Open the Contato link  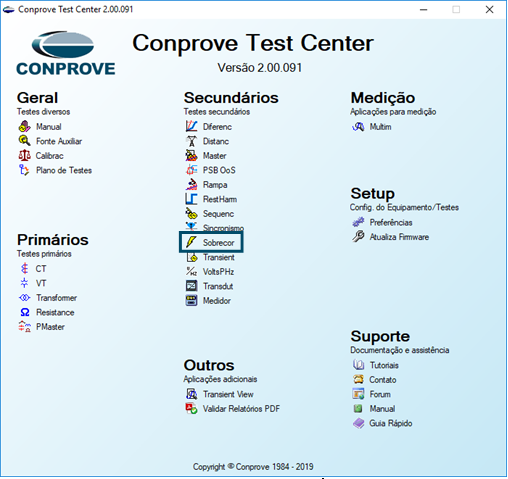[x=383, y=380]
